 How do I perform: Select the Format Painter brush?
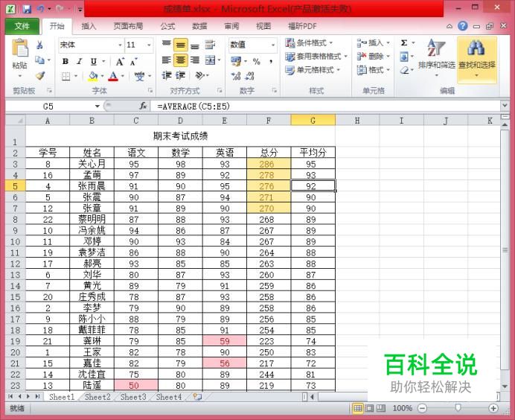[40, 76]
